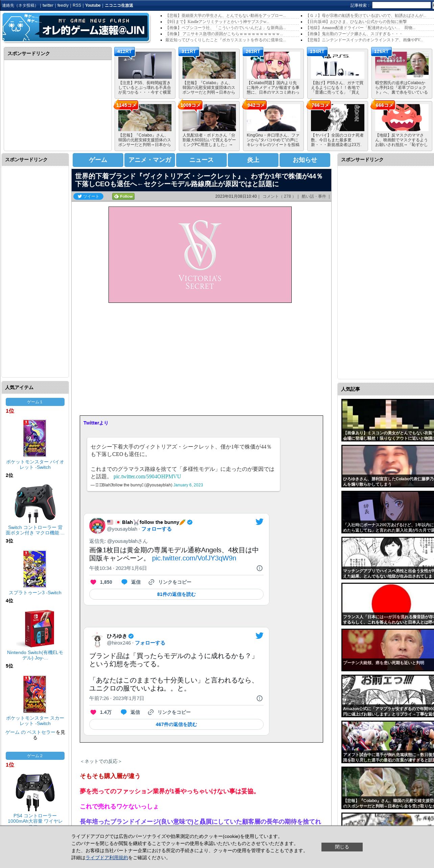
Task: Read 81件の返信を読む replies
Action: pyautogui.click(x=176, y=594)
